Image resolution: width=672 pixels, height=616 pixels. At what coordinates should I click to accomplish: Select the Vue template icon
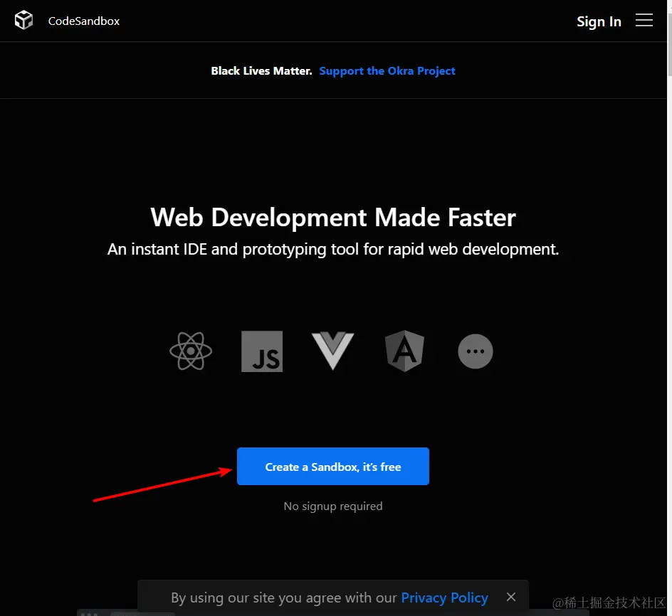[333, 351]
